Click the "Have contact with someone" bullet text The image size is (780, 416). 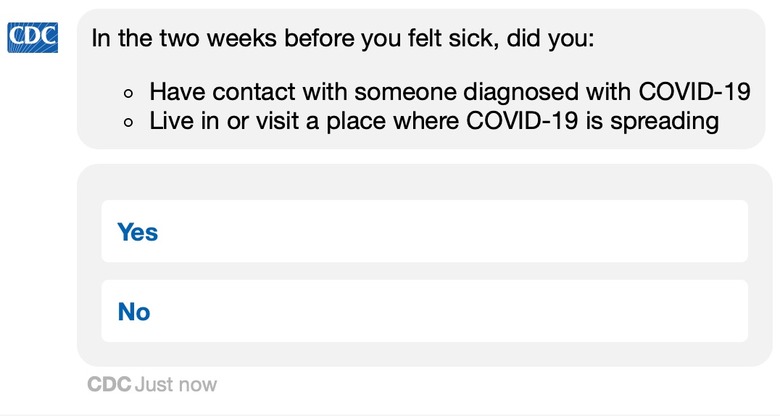click(280, 93)
